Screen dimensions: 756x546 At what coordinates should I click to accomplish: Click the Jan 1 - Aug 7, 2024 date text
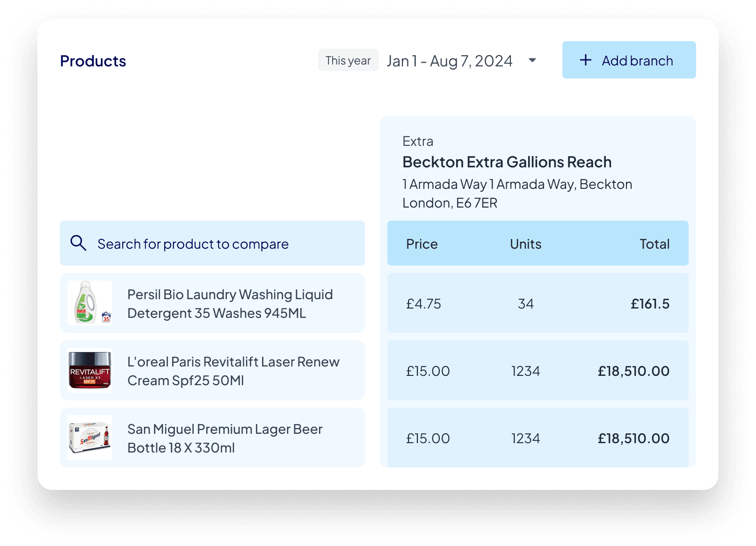(x=449, y=61)
